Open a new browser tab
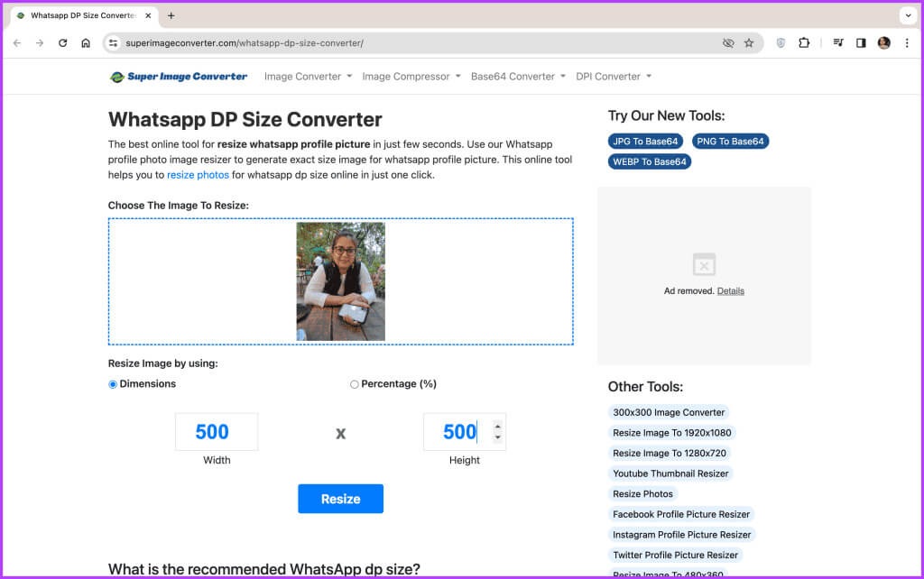This screenshot has width=924, height=579. [171, 15]
